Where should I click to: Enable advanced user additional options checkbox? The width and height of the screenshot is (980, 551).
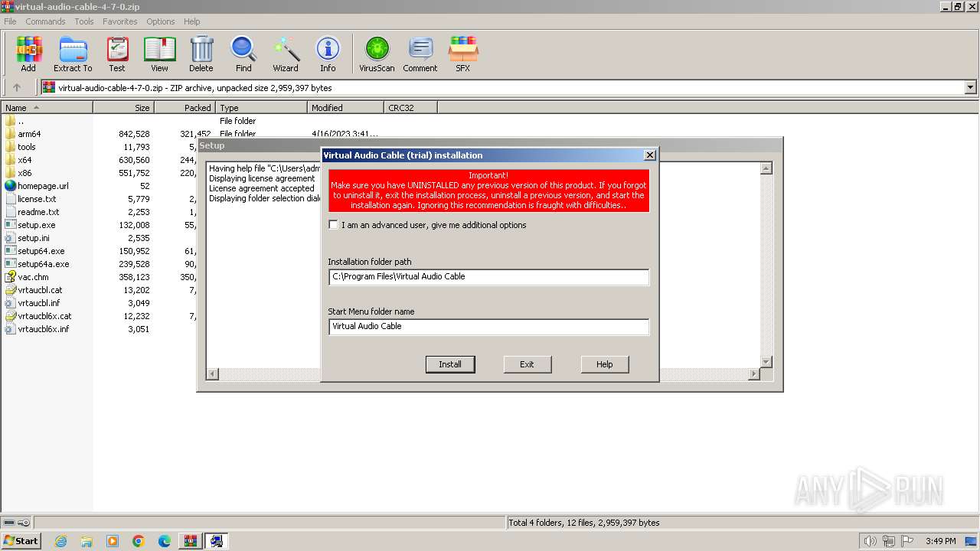[x=333, y=225]
